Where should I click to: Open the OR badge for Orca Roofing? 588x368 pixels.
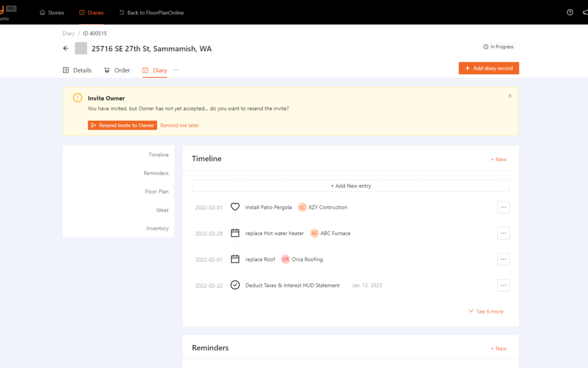tap(284, 259)
